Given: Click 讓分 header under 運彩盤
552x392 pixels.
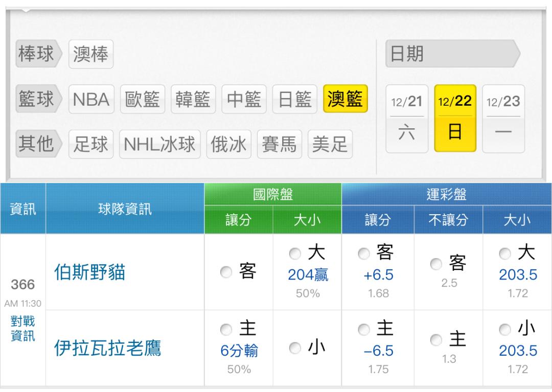Looking at the screenshot, I should click(x=378, y=220).
